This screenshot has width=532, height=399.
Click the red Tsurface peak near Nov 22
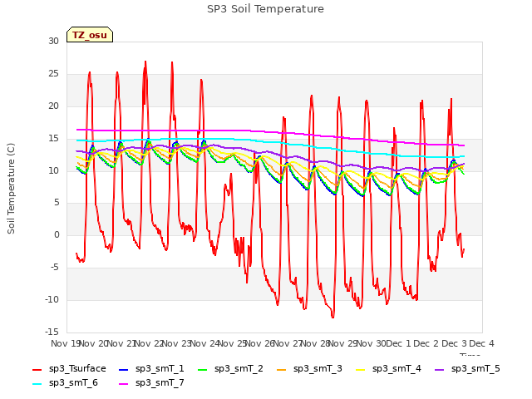[145, 62]
